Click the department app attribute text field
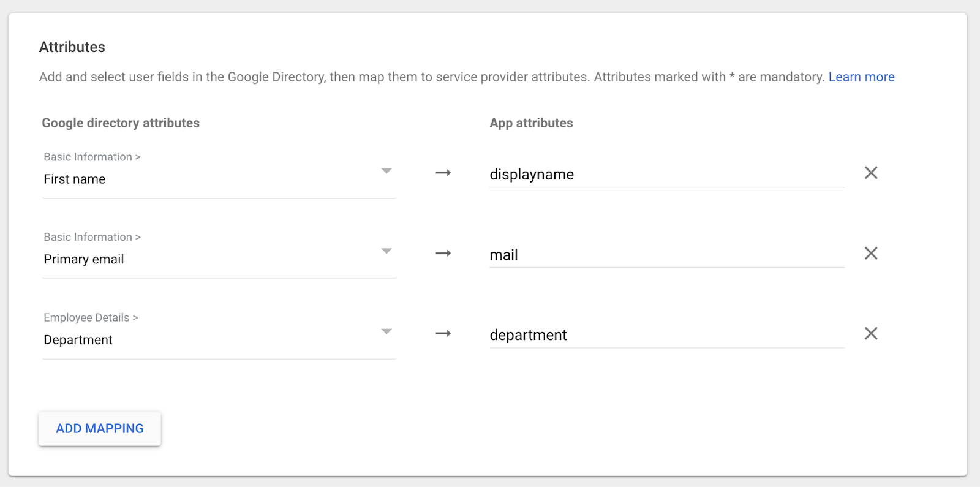 666,335
